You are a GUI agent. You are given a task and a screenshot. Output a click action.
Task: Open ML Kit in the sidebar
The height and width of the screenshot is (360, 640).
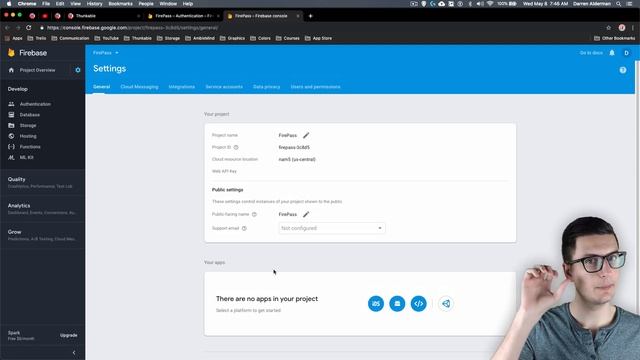(x=26, y=157)
